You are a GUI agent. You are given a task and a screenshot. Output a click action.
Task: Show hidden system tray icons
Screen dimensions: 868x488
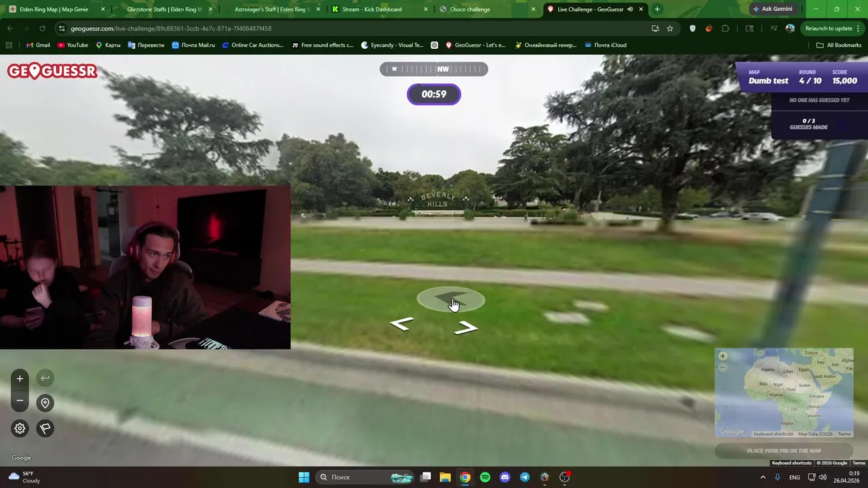763,477
